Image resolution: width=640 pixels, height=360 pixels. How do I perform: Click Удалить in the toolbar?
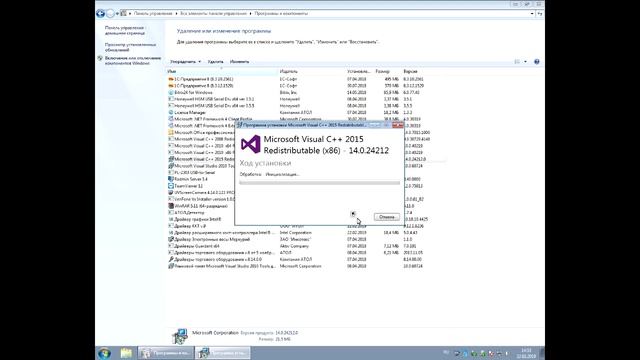[x=215, y=62]
